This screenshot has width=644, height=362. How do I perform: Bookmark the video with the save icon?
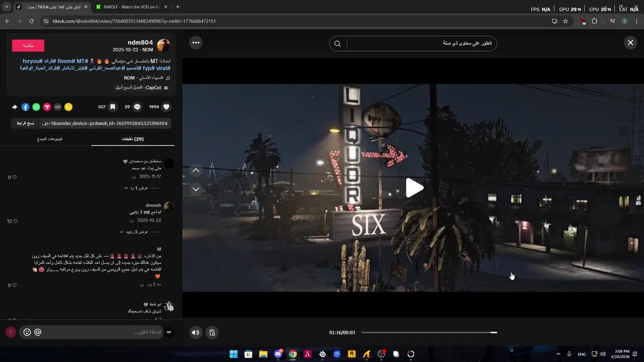point(113,107)
